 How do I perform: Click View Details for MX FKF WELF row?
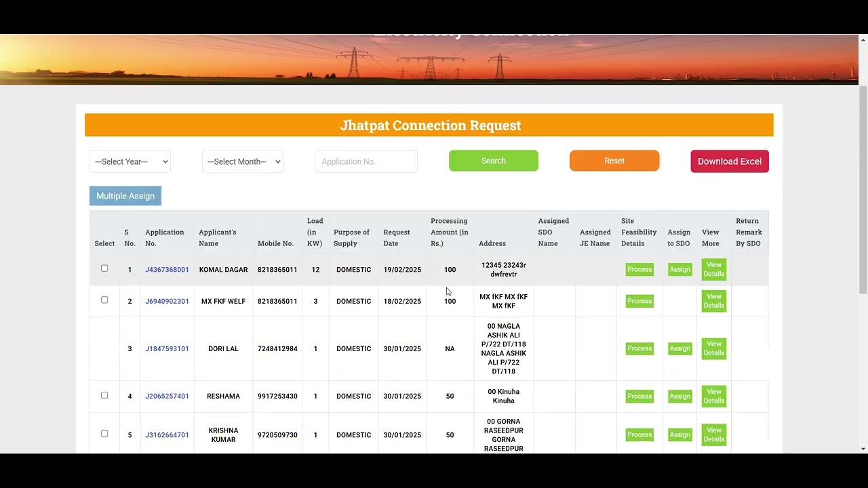(x=714, y=301)
